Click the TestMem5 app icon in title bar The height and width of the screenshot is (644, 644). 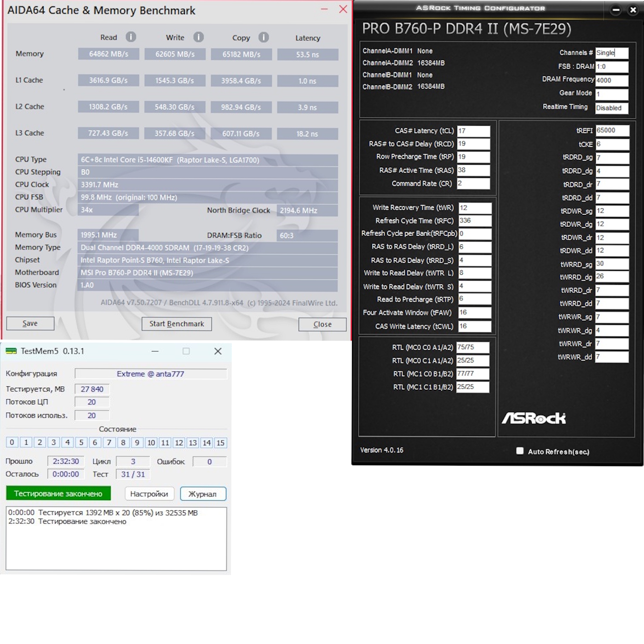click(x=11, y=351)
